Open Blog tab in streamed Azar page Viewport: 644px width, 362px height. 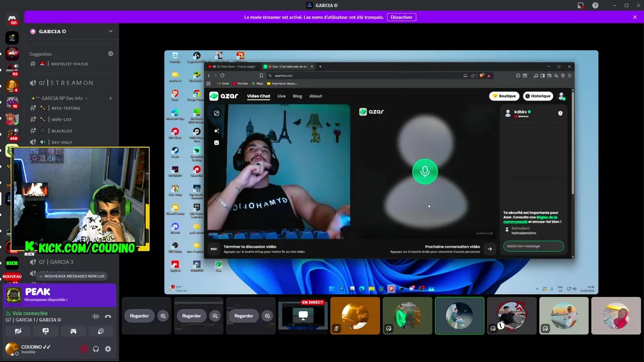[x=297, y=96]
